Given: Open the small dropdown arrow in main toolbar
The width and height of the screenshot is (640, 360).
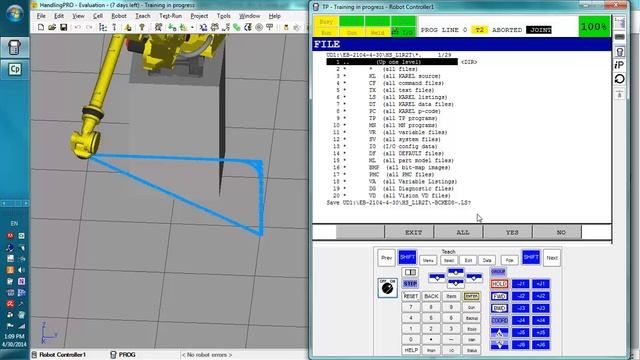Looking at the screenshot, I should pyautogui.click(x=192, y=28).
